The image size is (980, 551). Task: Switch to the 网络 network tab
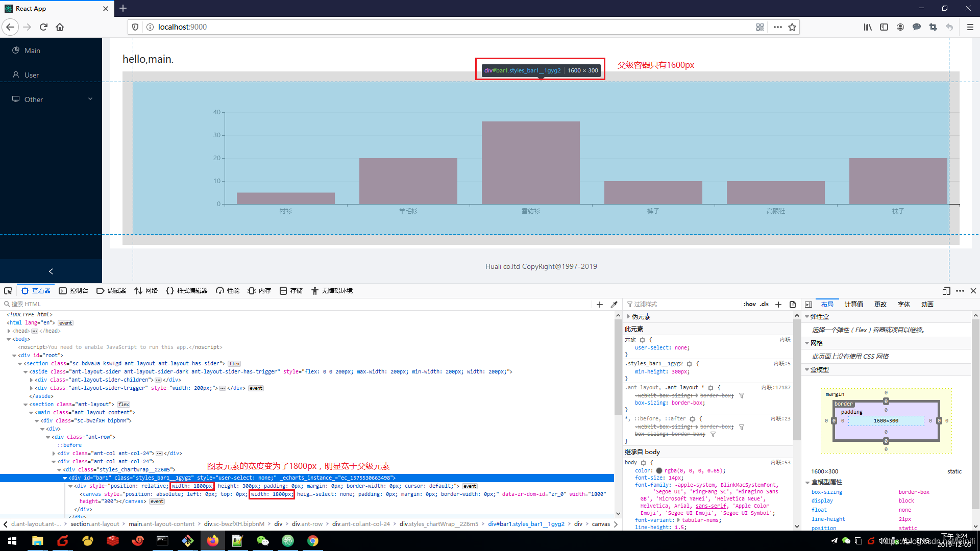tap(146, 291)
